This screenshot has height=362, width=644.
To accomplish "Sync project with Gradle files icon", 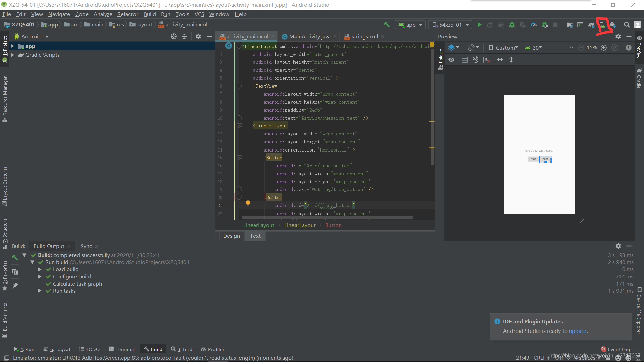I will pos(591,25).
